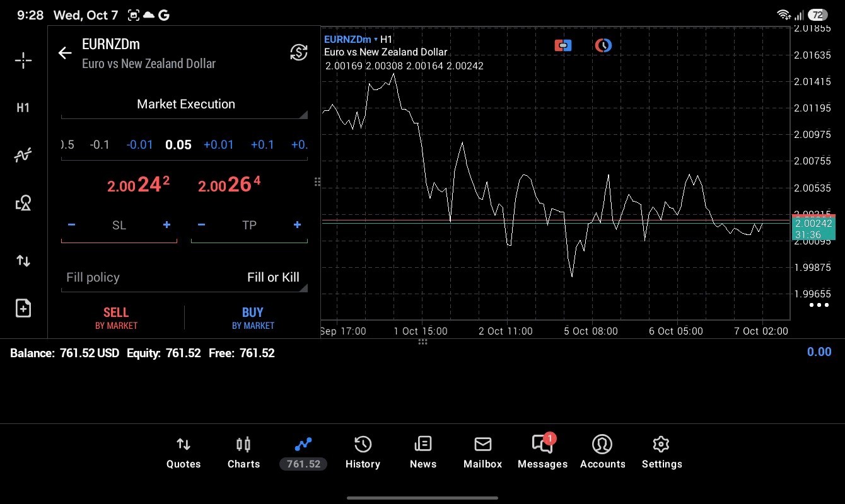The height and width of the screenshot is (504, 845).
Task: Expand the EURNZDm symbol dropdown on chart
Action: pos(351,39)
